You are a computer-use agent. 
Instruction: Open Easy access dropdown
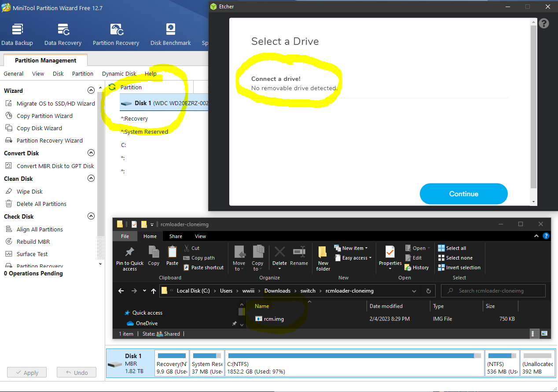pos(353,258)
